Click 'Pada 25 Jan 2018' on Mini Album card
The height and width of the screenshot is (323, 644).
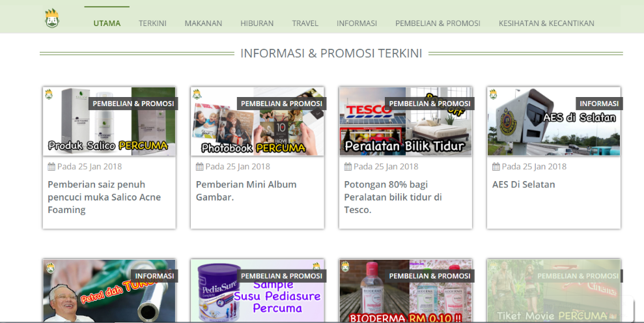[238, 167]
